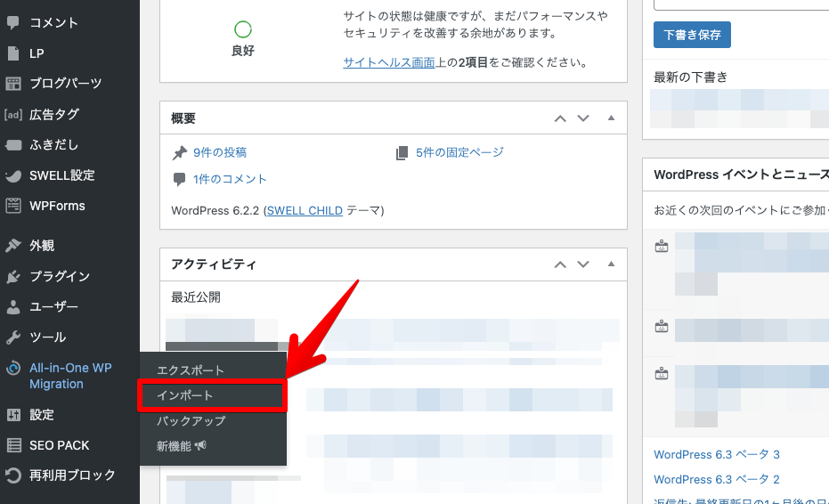Select エクスポート in the migration submenu

tap(191, 370)
